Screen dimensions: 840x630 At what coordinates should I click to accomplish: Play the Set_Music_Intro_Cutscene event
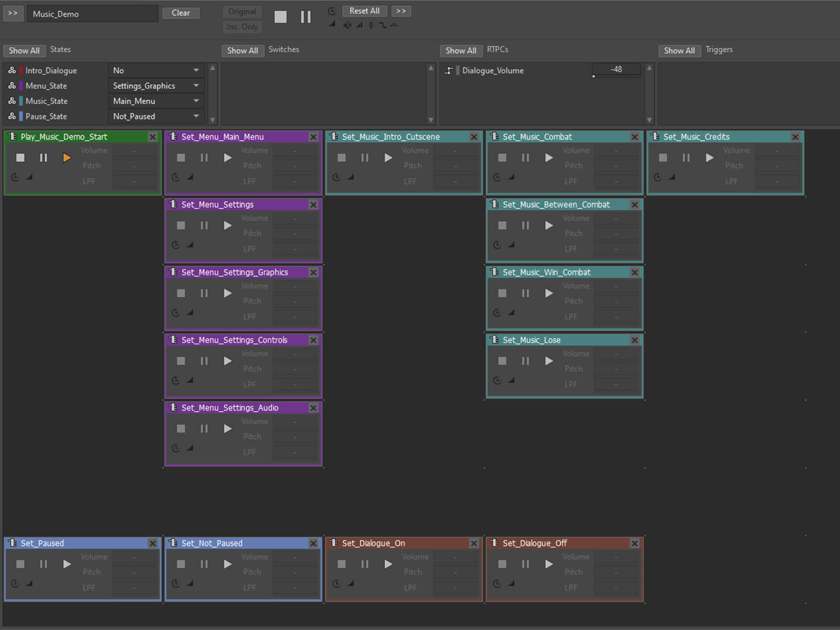[388, 157]
